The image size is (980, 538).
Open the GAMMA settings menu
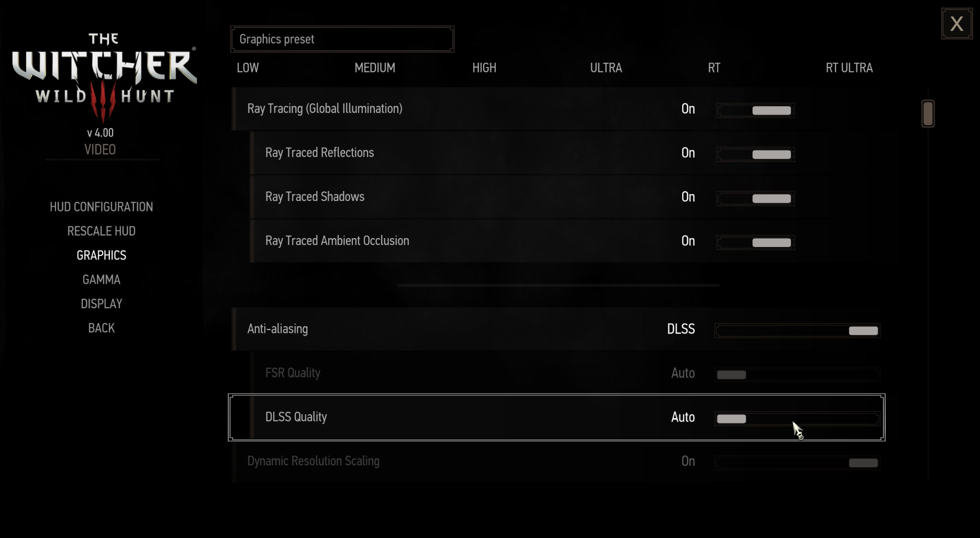click(x=102, y=279)
